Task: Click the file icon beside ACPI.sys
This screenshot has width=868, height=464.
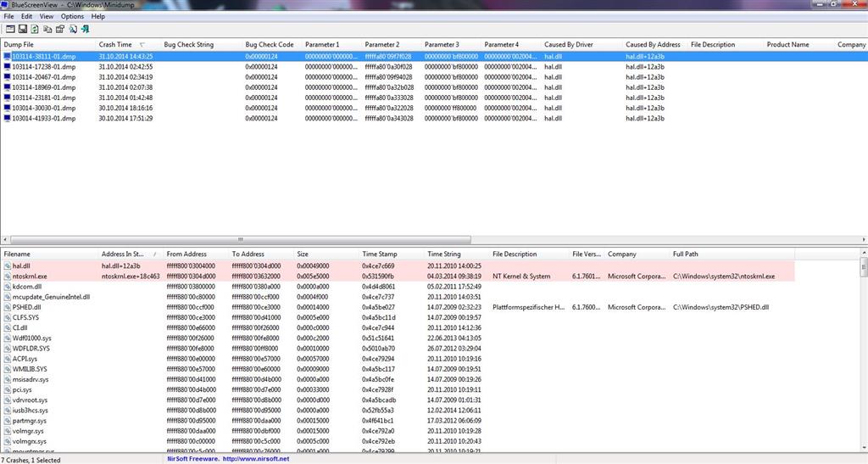Action: tap(7, 359)
